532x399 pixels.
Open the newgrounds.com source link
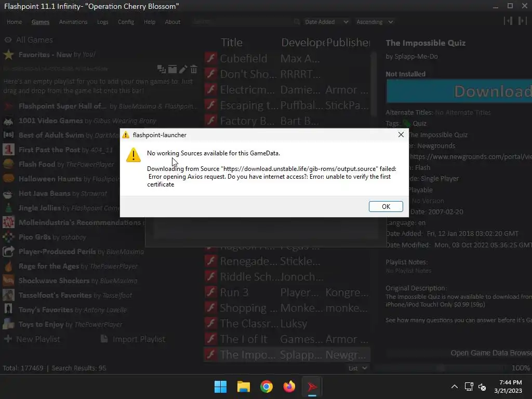tap(471, 157)
